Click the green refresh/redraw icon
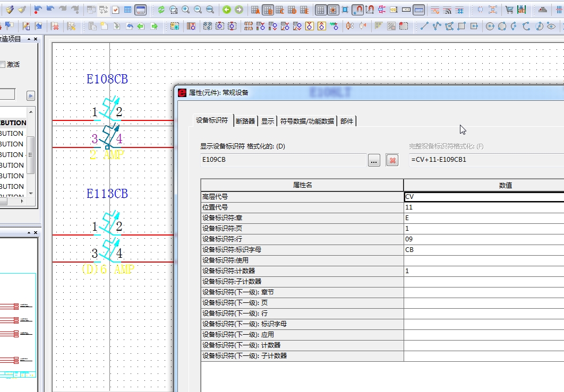The image size is (564, 392). tap(161, 10)
